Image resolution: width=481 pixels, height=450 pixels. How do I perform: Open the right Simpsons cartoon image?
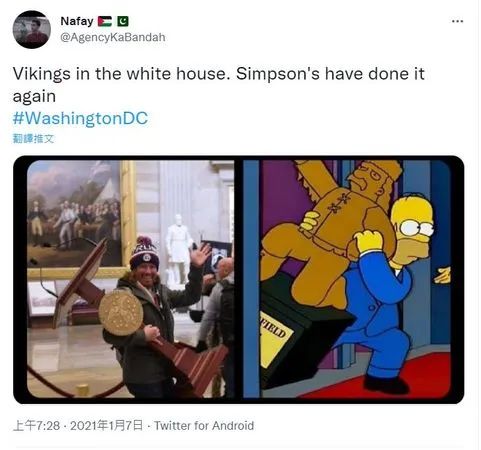tap(347, 279)
